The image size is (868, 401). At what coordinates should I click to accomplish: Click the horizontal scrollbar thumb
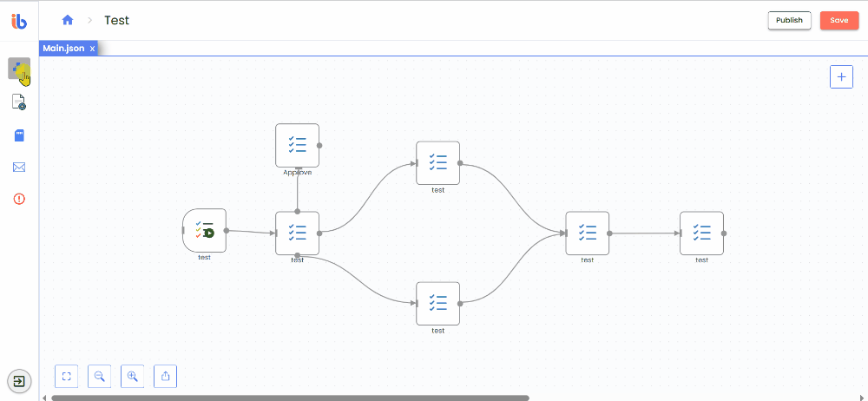[290, 398]
